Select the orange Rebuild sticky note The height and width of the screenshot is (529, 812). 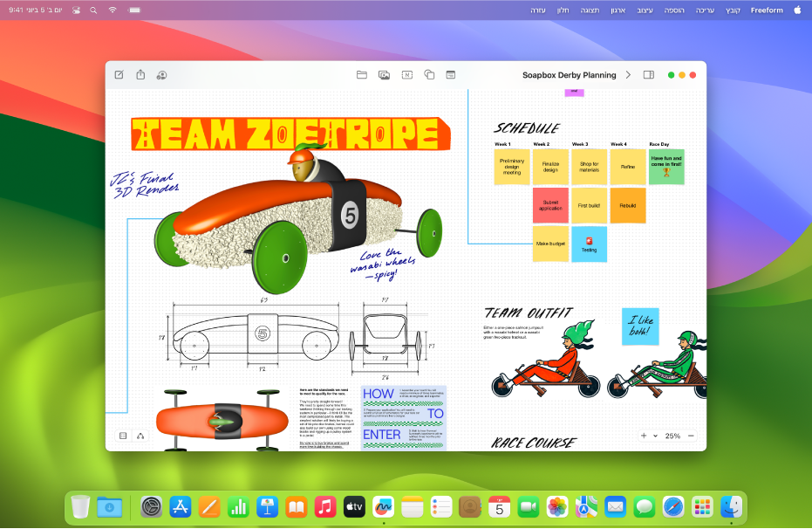(x=628, y=205)
